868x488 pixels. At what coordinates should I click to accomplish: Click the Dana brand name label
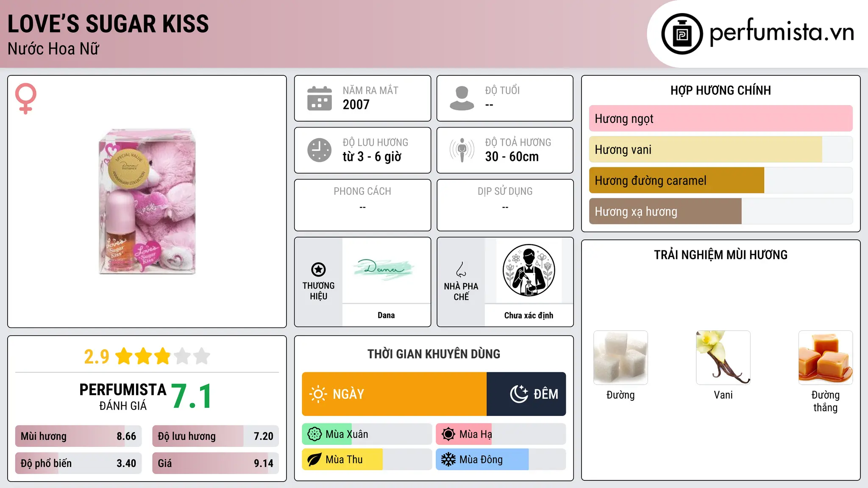[x=386, y=315]
